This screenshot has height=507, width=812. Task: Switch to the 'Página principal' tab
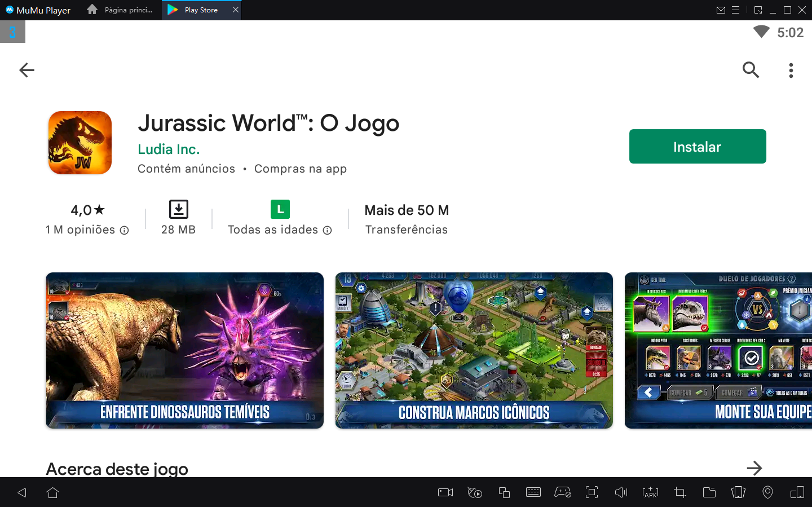(120, 10)
